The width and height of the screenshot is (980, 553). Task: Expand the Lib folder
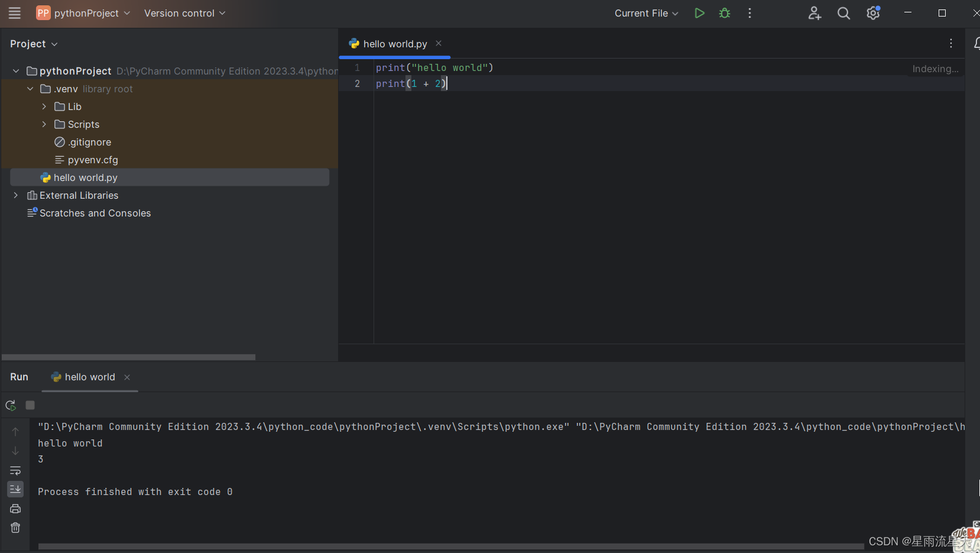click(44, 106)
